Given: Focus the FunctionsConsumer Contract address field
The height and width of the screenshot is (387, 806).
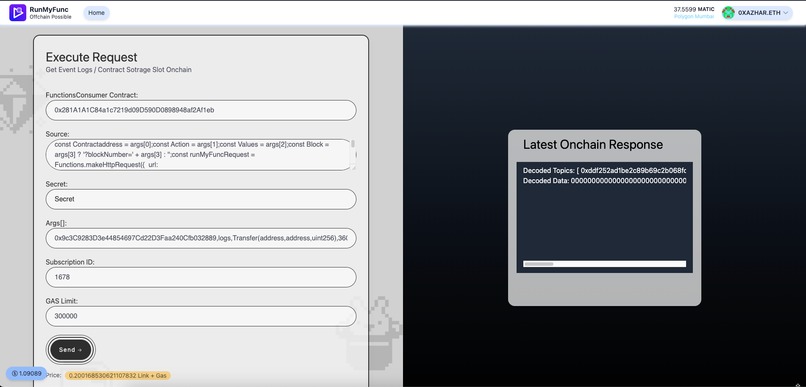Looking at the screenshot, I should coord(201,110).
